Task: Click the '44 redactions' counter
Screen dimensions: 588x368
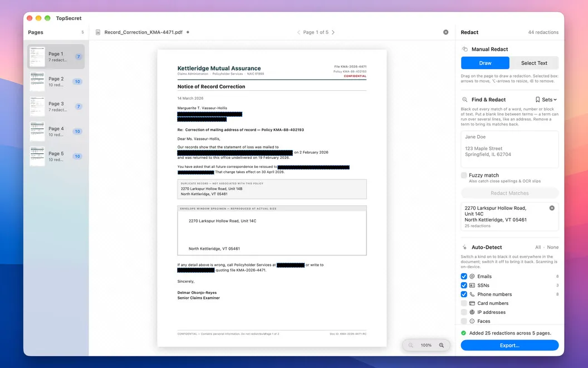Action: 543,32
